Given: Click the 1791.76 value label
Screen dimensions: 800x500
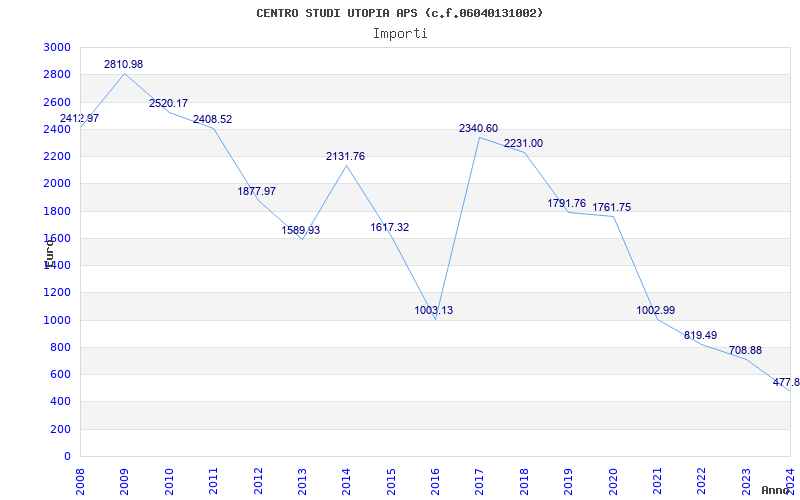Looking at the screenshot, I should (x=566, y=204).
